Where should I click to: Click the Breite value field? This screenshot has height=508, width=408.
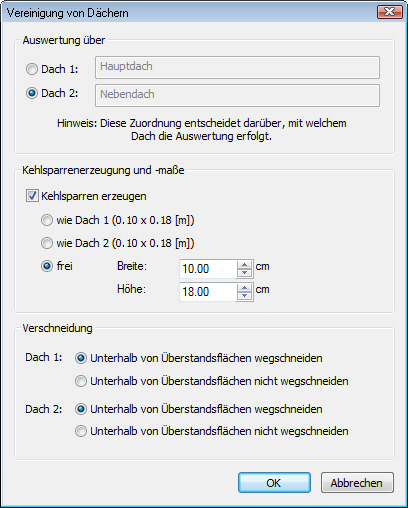click(x=208, y=269)
